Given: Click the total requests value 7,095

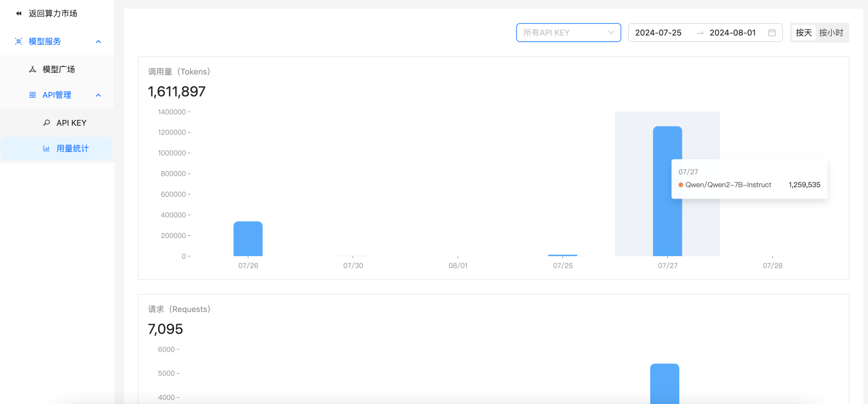Looking at the screenshot, I should [x=165, y=329].
